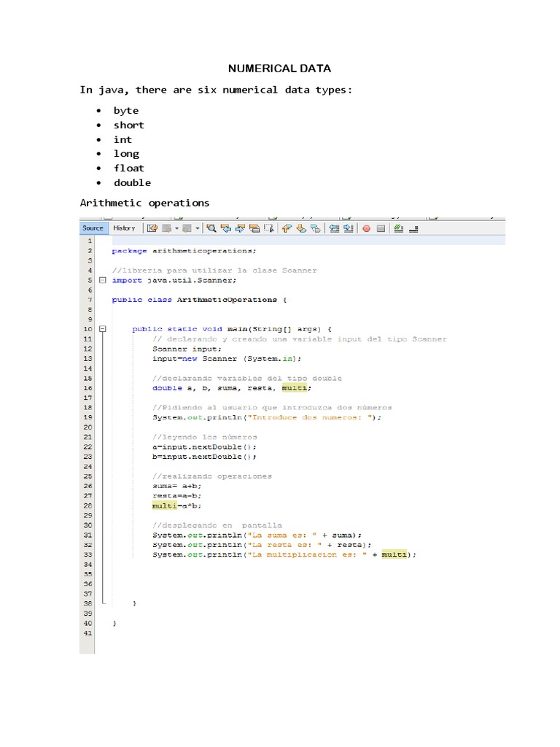This screenshot has height=747, width=560.
Task: Toggle Bookmark icon in toolbar
Action: tap(315, 228)
